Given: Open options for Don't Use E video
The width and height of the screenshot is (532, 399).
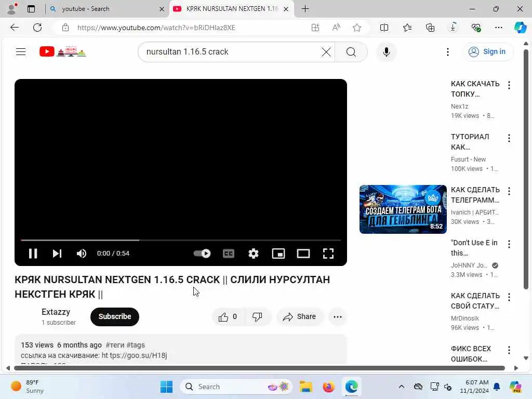Looking at the screenshot, I should point(509,244).
